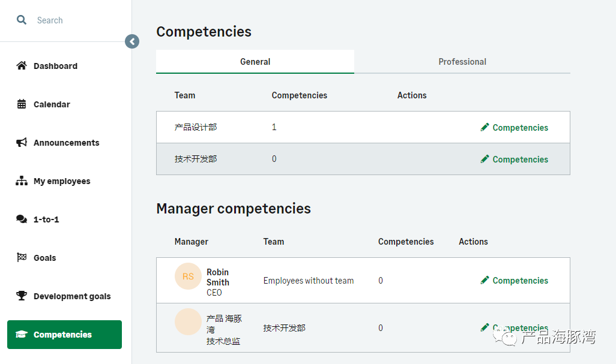
Task: Click the Announcements megaphone icon
Action: pyautogui.click(x=22, y=143)
